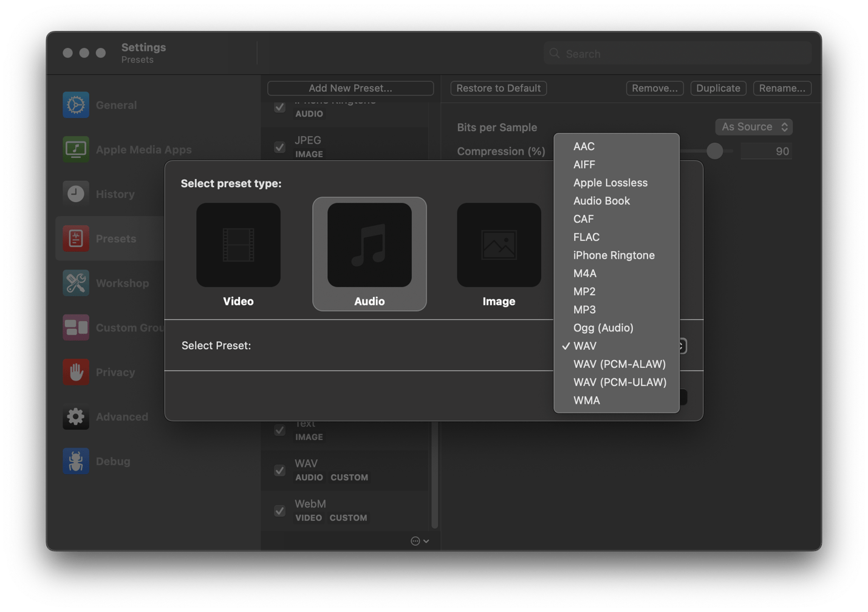The width and height of the screenshot is (868, 612).
Task: Disable the WAV audio preset checkbox
Action: (279, 470)
